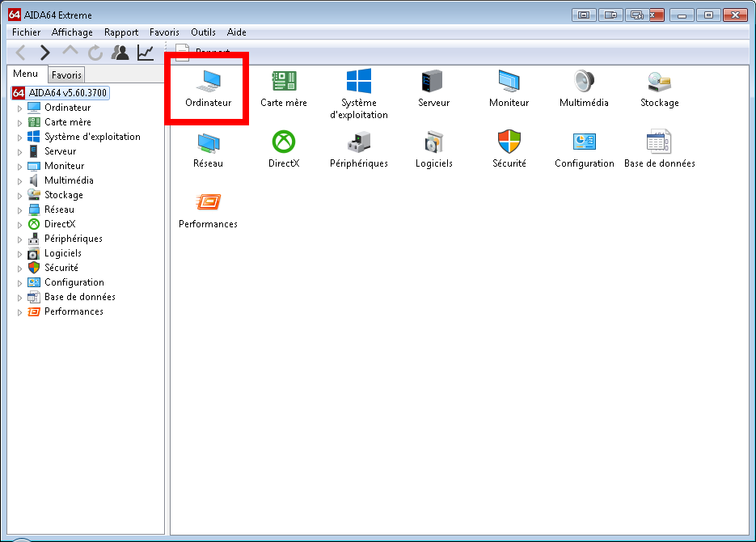The image size is (756, 542).
Task: Switch to the Menu tab in sidebar
Action: point(26,74)
